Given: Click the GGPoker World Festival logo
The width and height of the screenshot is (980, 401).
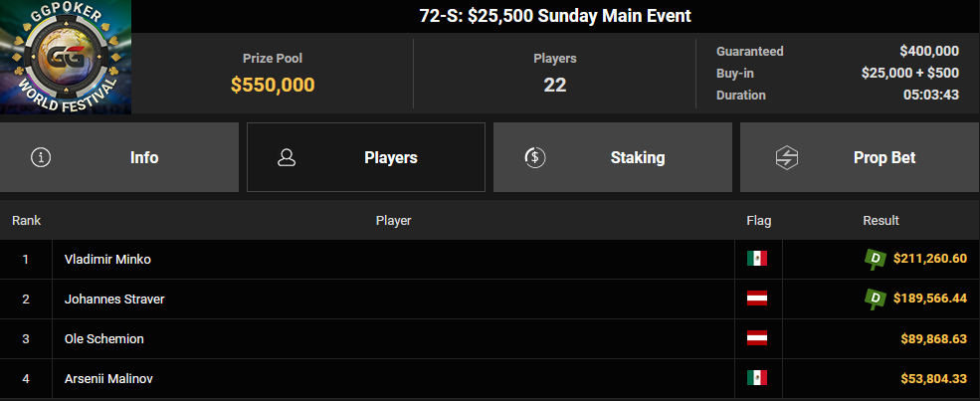Looking at the screenshot, I should point(66,57).
